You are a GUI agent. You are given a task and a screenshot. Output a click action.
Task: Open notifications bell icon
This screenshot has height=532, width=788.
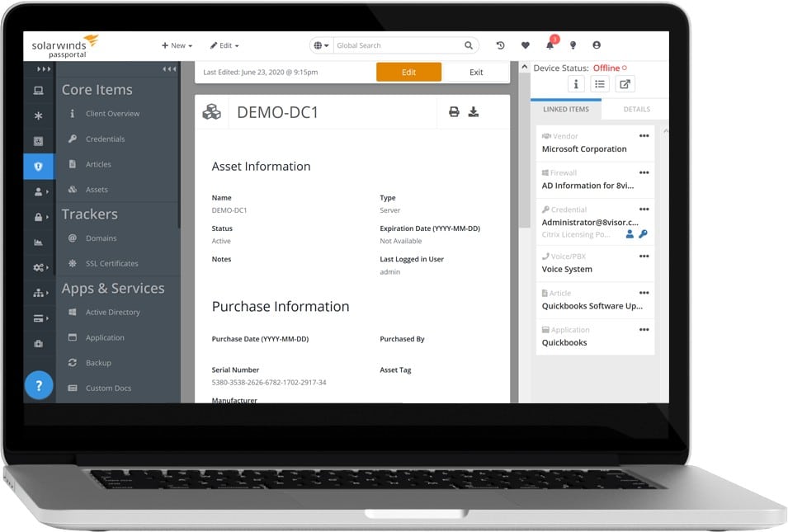pyautogui.click(x=550, y=45)
